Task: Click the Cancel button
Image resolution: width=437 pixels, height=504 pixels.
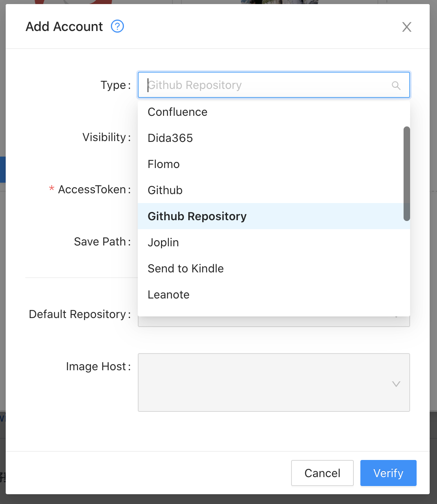Action: click(x=322, y=473)
